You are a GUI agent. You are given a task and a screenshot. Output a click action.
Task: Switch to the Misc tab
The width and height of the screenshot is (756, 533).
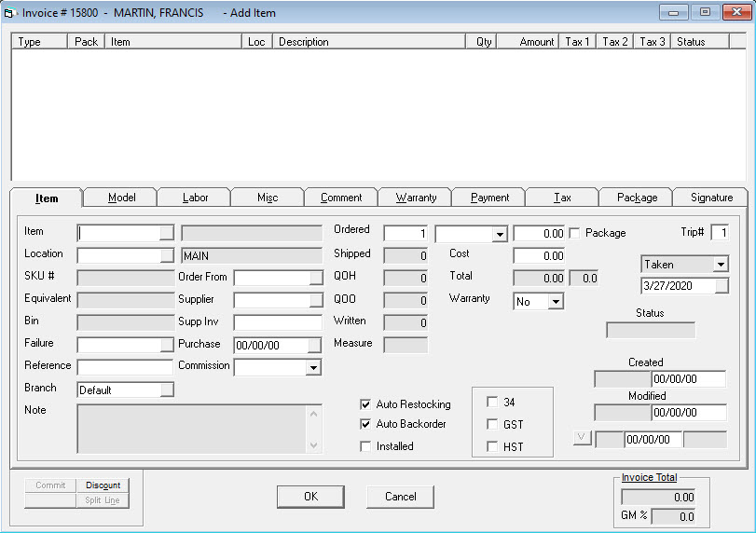[x=268, y=198]
